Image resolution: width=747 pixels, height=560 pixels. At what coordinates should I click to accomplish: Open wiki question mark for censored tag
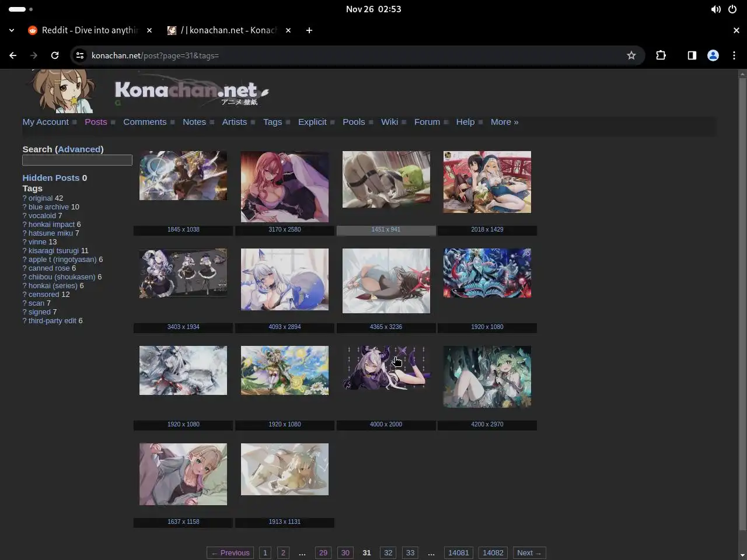tap(25, 295)
